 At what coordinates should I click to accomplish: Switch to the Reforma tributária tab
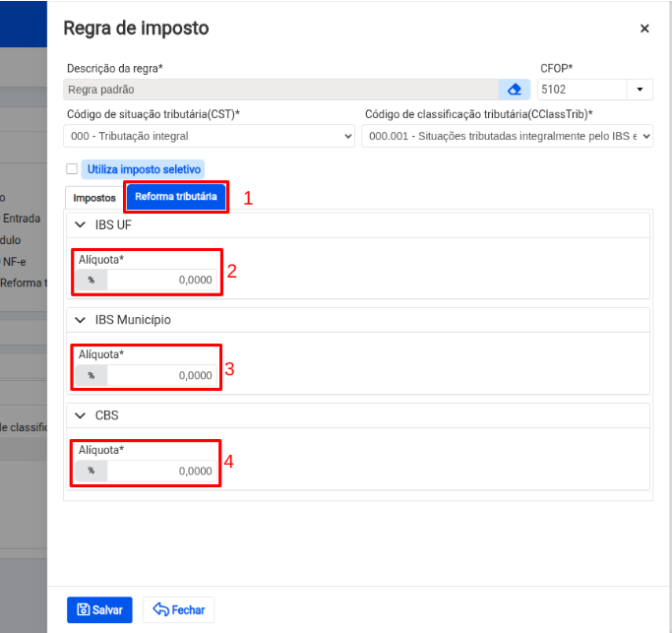tap(176, 197)
